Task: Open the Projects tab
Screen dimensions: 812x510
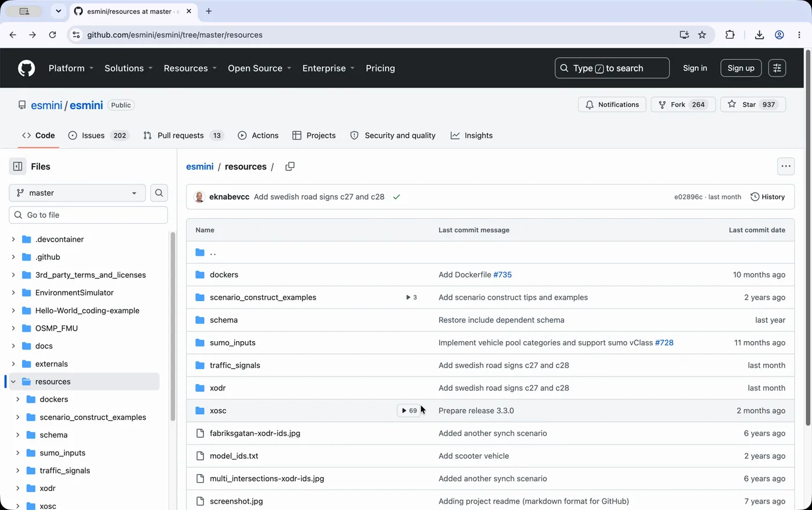Action: [314, 135]
